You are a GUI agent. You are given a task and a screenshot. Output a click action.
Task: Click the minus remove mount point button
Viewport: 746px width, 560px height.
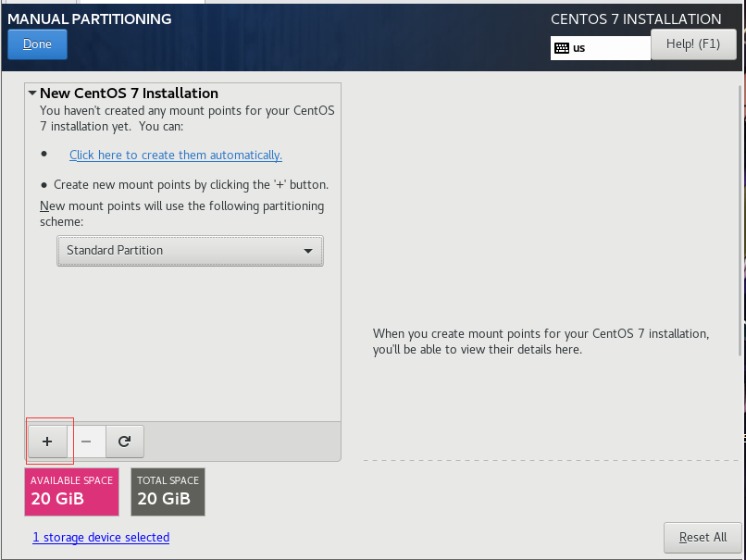tap(86, 442)
